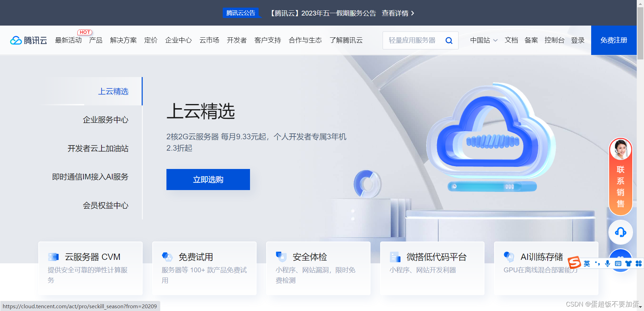
Task: Open the 了解腾讯云 menu
Action: pos(346,40)
